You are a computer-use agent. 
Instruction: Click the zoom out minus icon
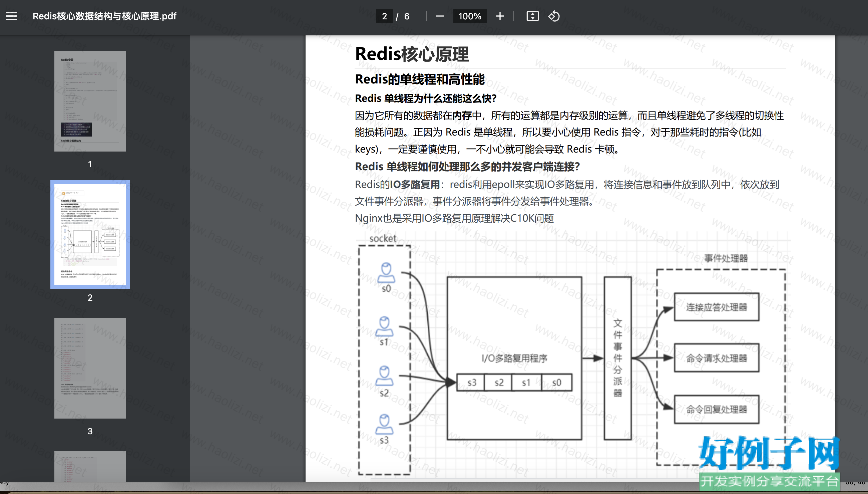[440, 16]
